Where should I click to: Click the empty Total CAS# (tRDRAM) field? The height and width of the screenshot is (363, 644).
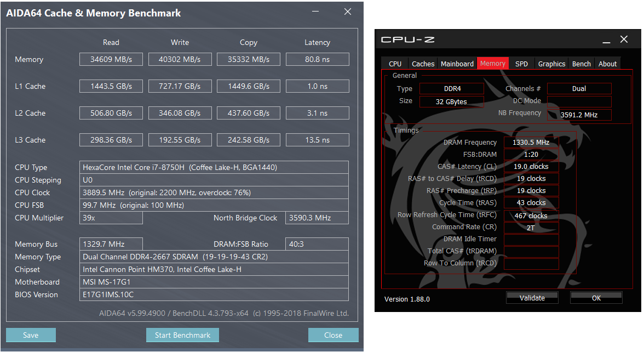pos(531,251)
